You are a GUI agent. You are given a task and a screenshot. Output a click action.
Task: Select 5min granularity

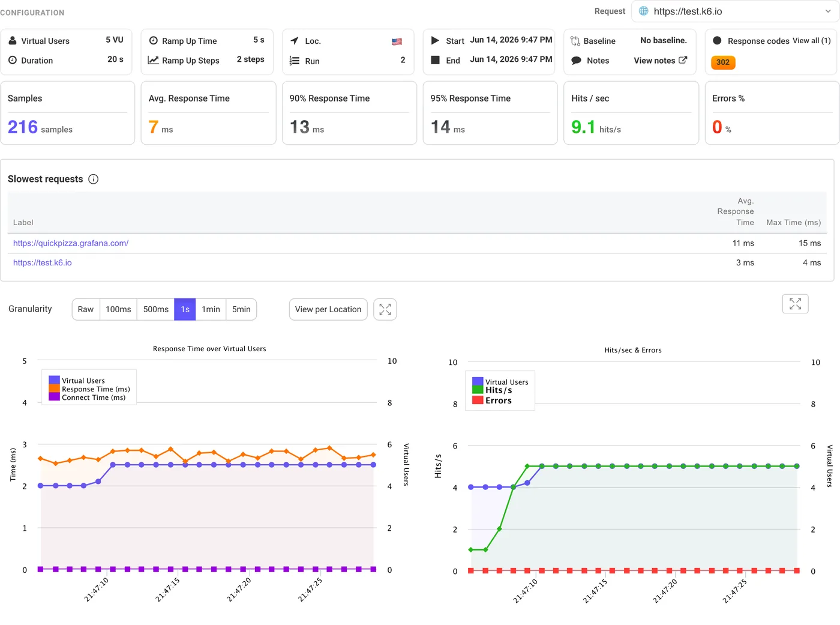click(241, 309)
